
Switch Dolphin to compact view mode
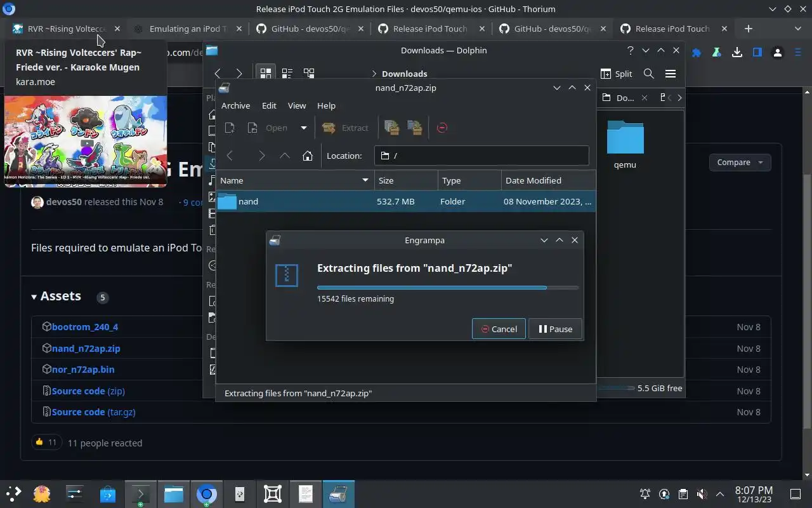287,74
